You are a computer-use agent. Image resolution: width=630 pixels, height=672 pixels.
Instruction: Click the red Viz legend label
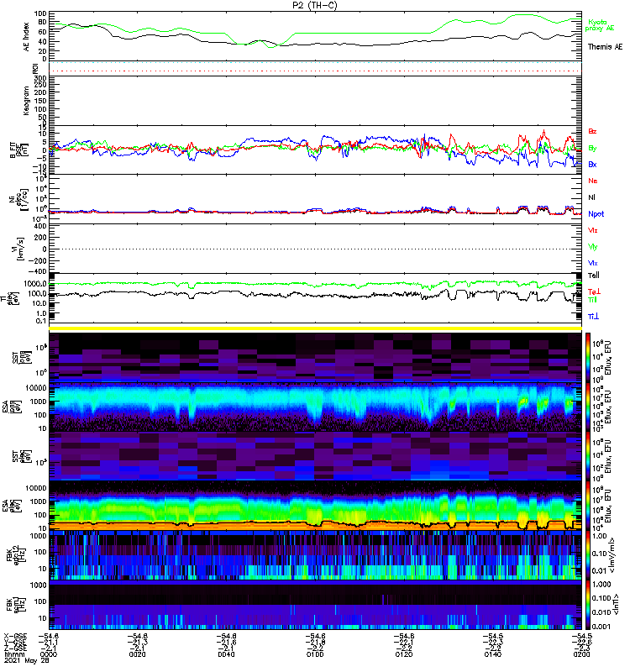pyautogui.click(x=593, y=230)
